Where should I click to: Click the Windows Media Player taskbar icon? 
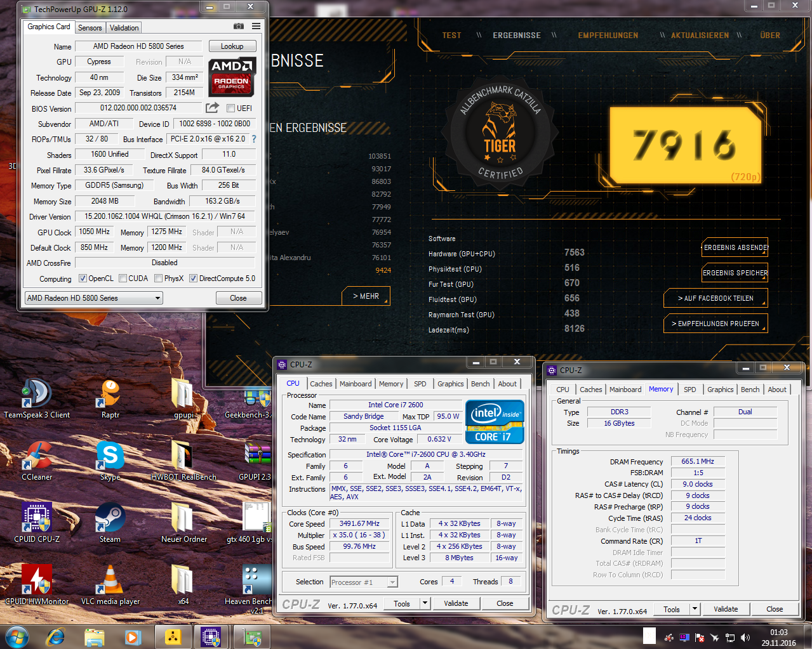(132, 636)
